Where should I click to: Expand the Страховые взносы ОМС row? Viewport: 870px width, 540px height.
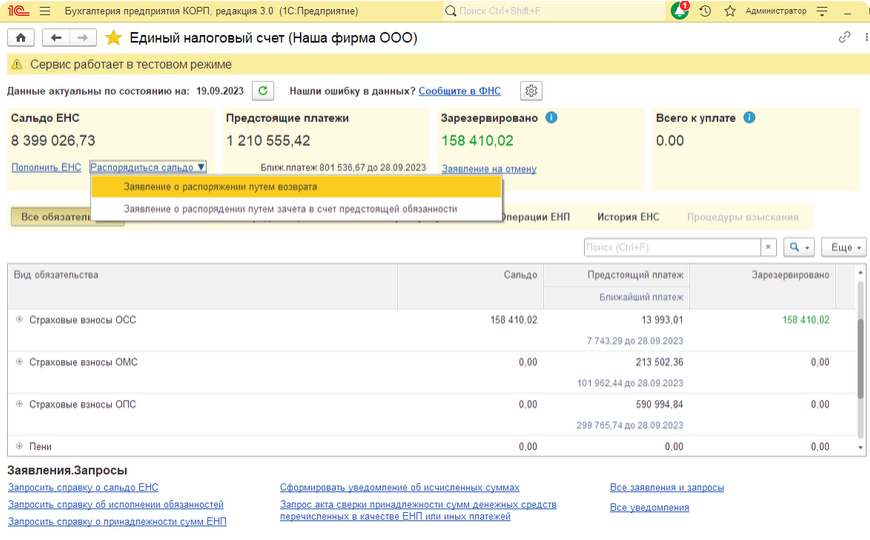click(19, 362)
